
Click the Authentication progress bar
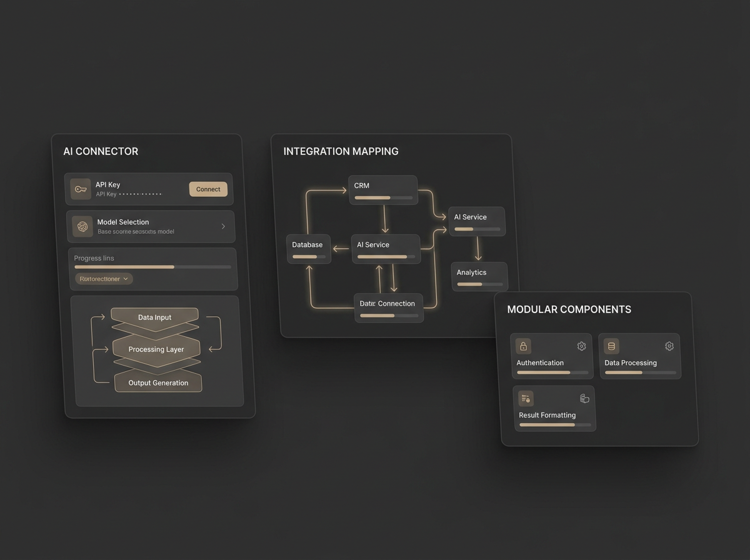click(x=552, y=372)
